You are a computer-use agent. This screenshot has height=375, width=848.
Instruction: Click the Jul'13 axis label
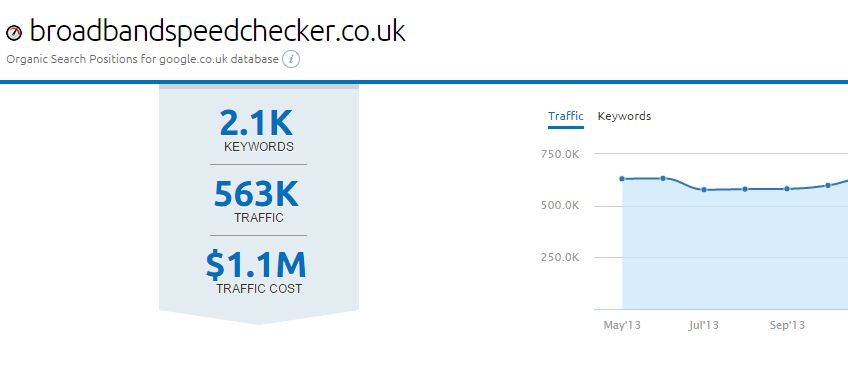point(704,326)
